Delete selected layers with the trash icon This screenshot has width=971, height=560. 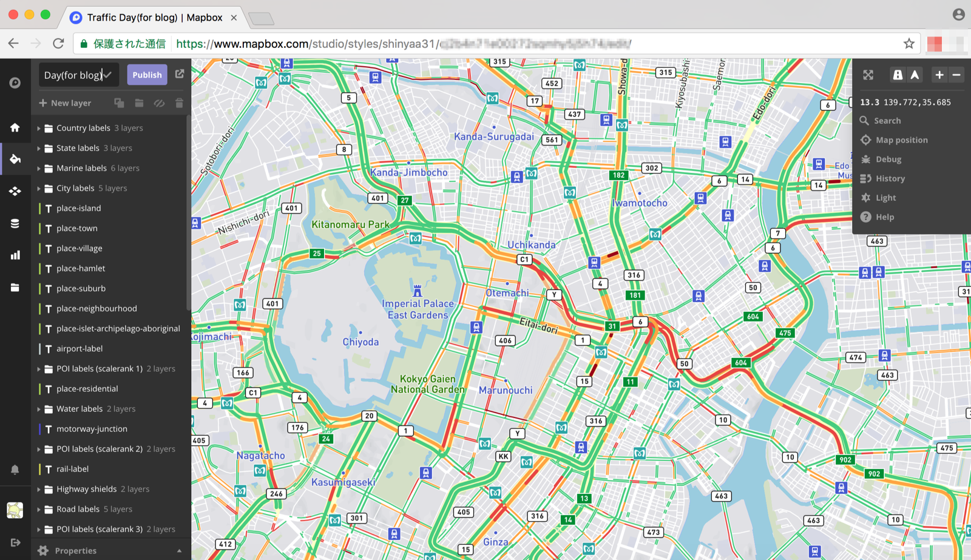179,103
